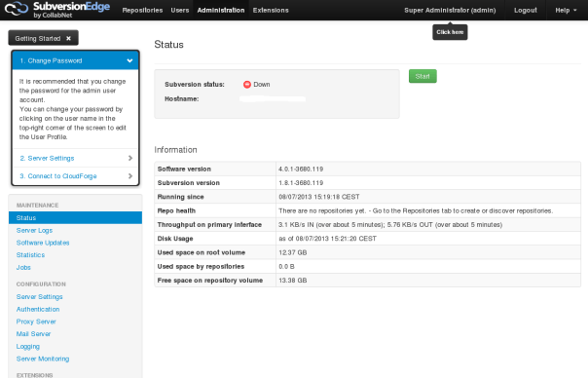This screenshot has height=378, width=588.
Task: Open Software Updates page
Action: (x=43, y=243)
